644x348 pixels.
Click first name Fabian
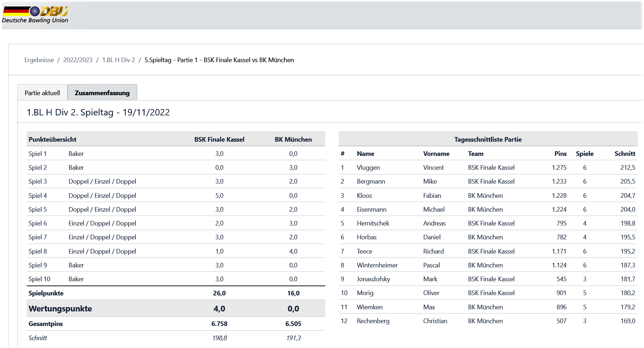(x=432, y=196)
